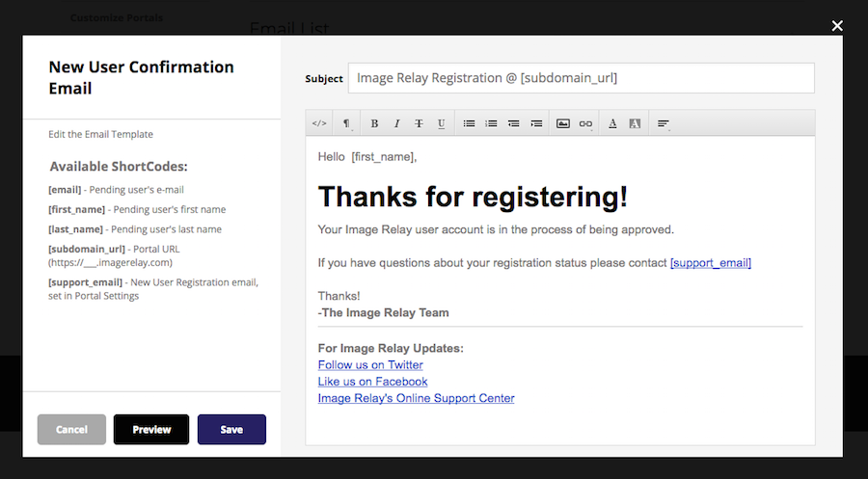Screen dimensions: 868x479
Task: Change the text background color
Action: (635, 123)
